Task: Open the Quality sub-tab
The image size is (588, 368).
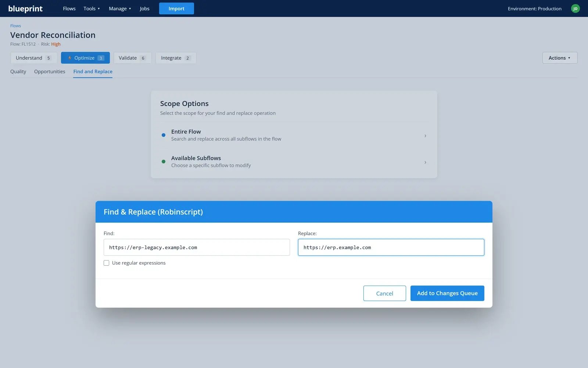Action: pos(18,71)
